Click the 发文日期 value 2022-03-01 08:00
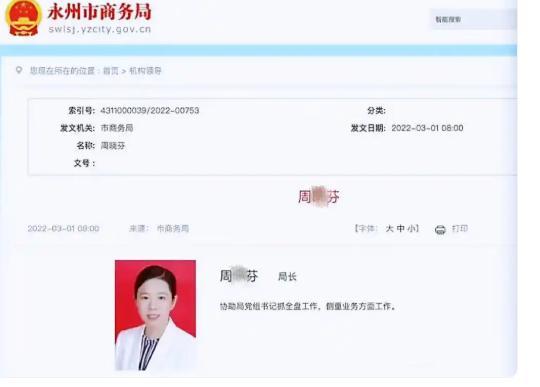The image size is (540, 387). (x=427, y=128)
